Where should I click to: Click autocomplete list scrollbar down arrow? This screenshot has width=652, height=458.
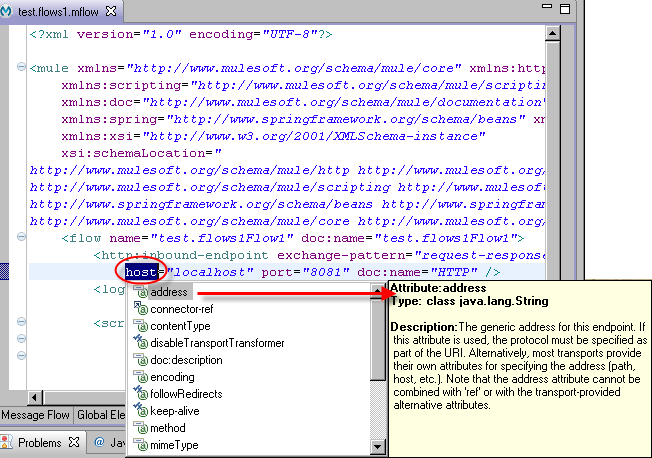pyautogui.click(x=377, y=447)
